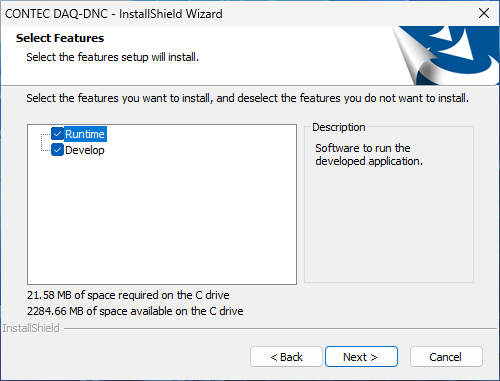Proceed with the Next button

click(361, 357)
